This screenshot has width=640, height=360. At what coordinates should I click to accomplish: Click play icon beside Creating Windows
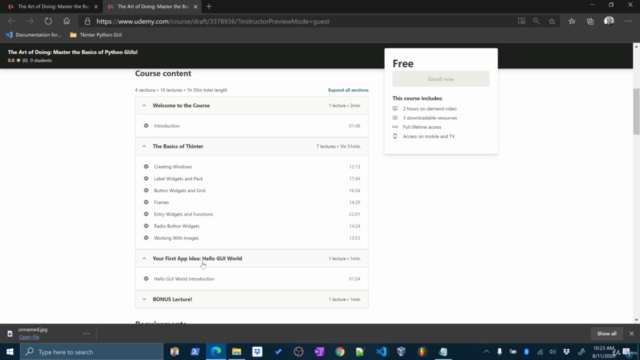point(146,167)
